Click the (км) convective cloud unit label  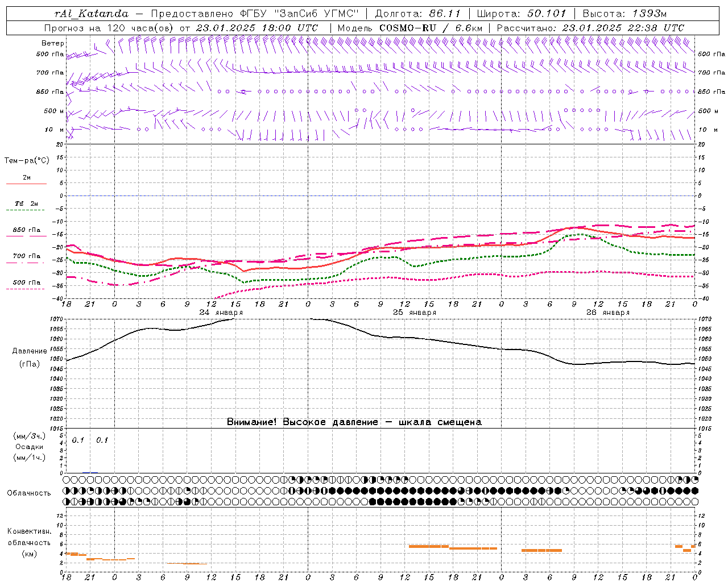(x=29, y=554)
